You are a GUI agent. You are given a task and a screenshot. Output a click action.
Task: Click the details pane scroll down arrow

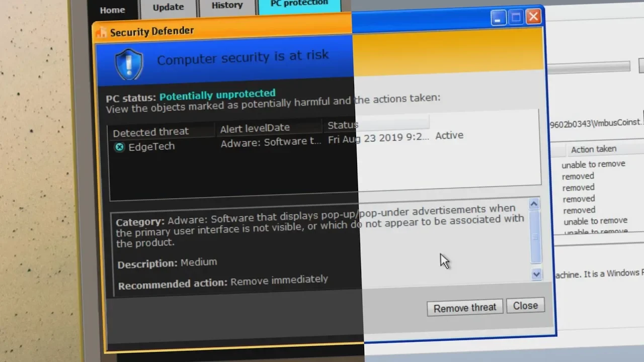tap(536, 274)
